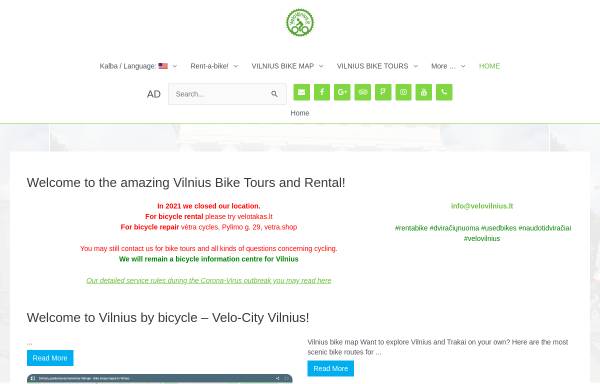Click 'We will remain a bicycle information centre' text
600x384 pixels.
coord(209,259)
